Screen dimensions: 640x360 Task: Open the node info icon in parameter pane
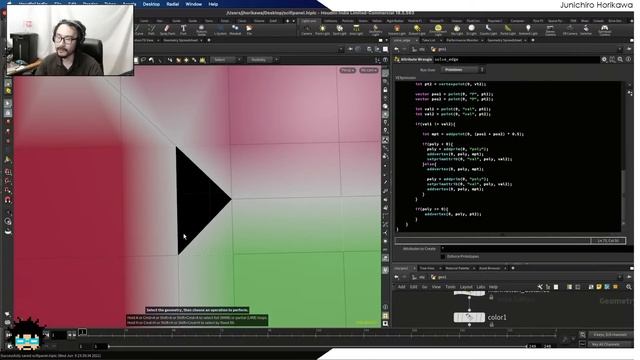coord(628,60)
